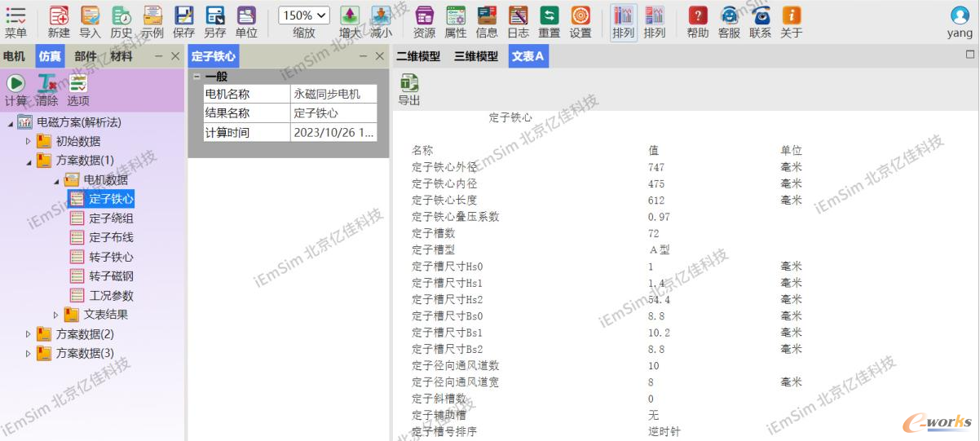This screenshot has width=980, height=441.
Task: Select the 定子布线 tree item
Action: coord(111,237)
